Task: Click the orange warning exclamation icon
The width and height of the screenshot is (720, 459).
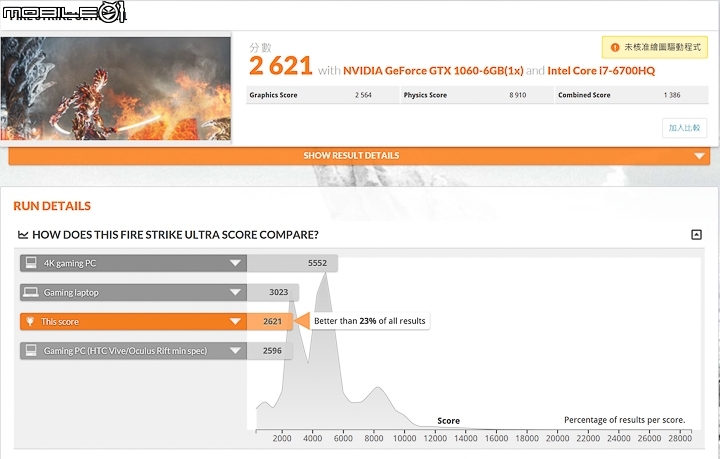Action: pyautogui.click(x=615, y=47)
